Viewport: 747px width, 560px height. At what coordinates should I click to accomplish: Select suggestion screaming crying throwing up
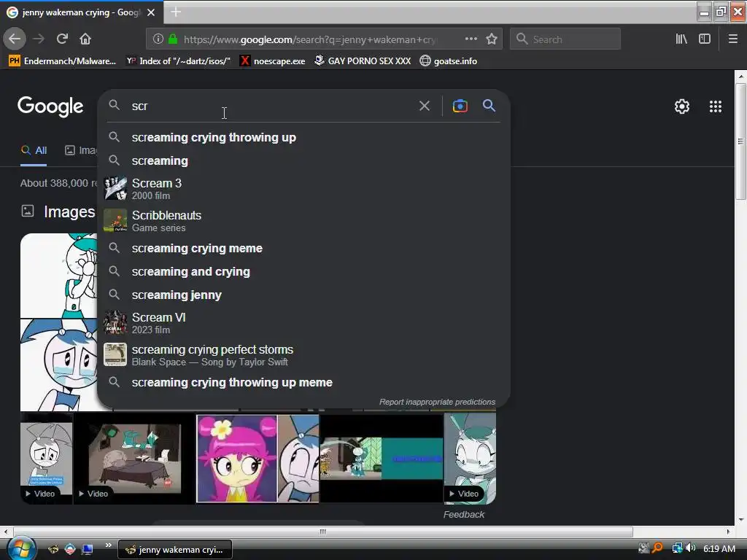(x=303, y=137)
